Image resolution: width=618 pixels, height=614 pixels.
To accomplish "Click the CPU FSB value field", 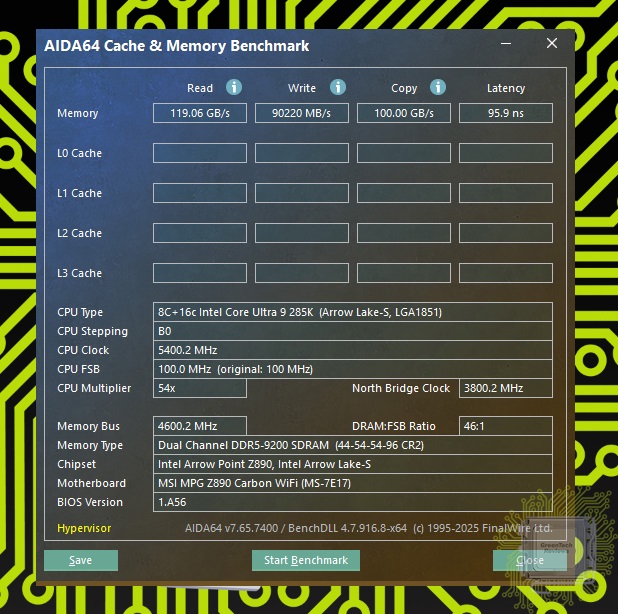I will point(353,369).
